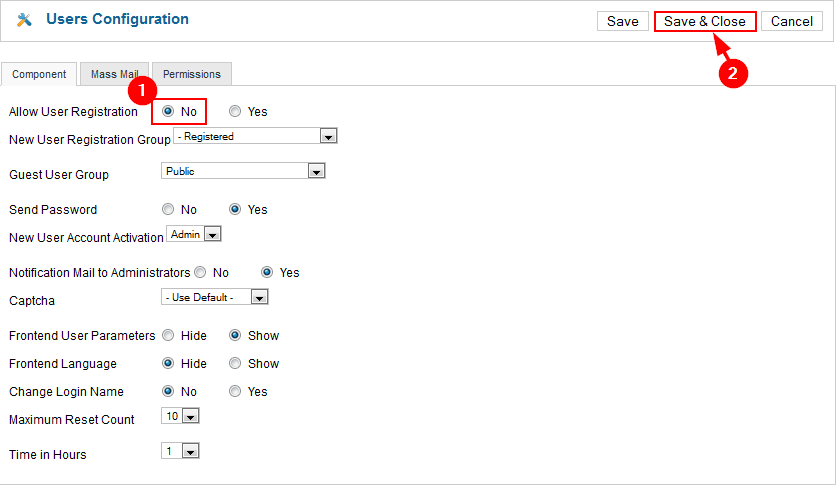This screenshot has width=836, height=485.
Task: Hide Frontend User Parameters
Action: click(168, 336)
